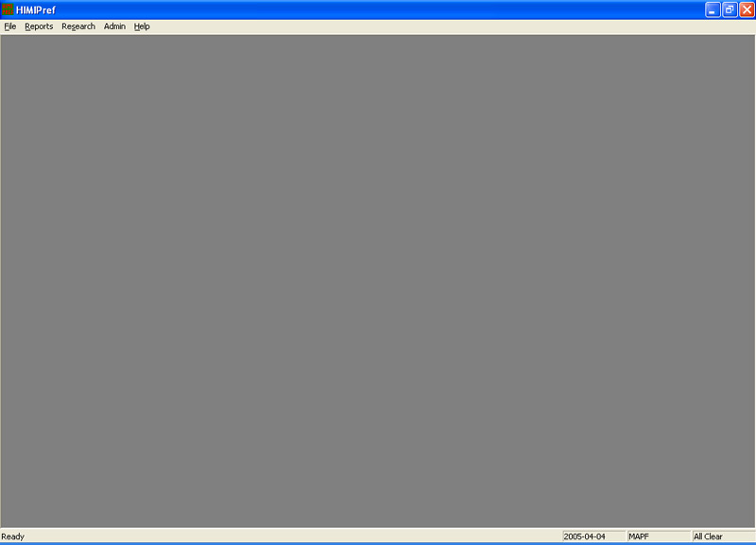756x545 pixels.
Task: Open the Admin menu
Action: tap(114, 26)
